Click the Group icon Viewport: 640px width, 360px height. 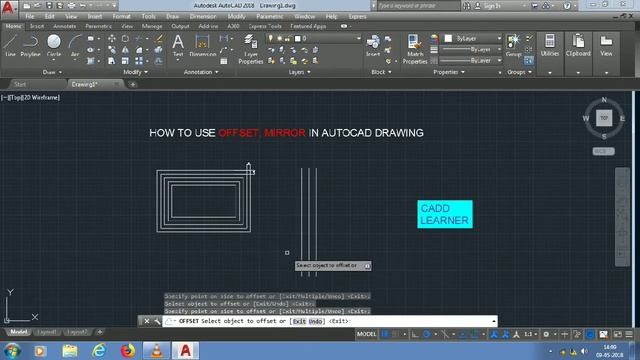(513, 45)
